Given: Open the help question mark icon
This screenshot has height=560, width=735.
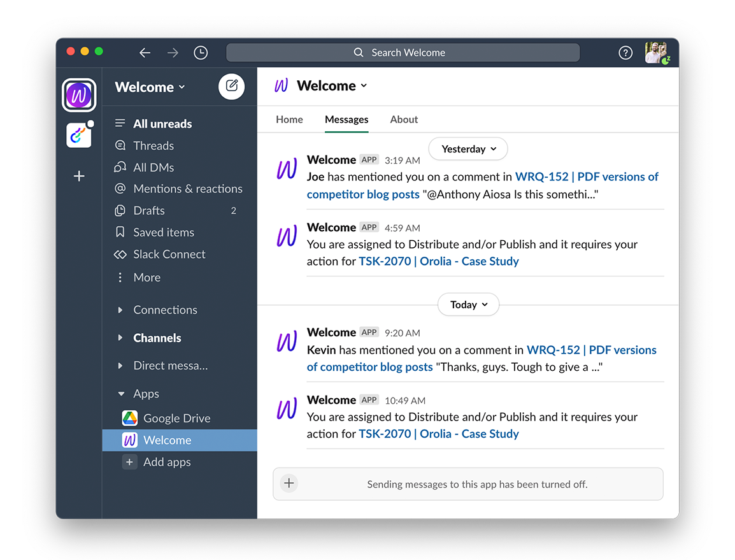Looking at the screenshot, I should tap(625, 52).
